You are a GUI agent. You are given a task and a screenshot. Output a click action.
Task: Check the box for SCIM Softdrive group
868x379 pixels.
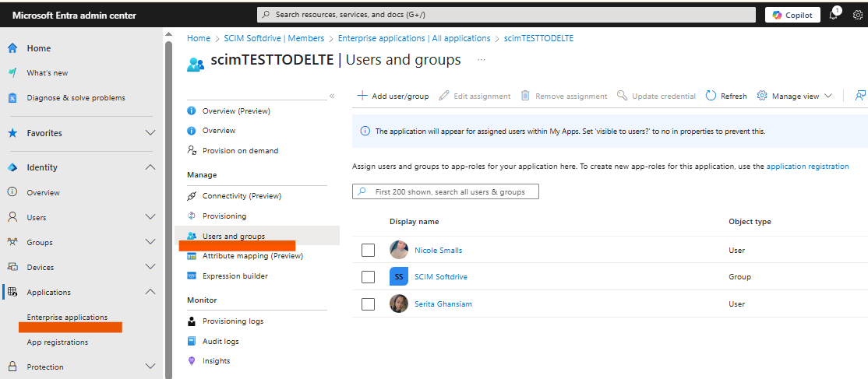[368, 276]
